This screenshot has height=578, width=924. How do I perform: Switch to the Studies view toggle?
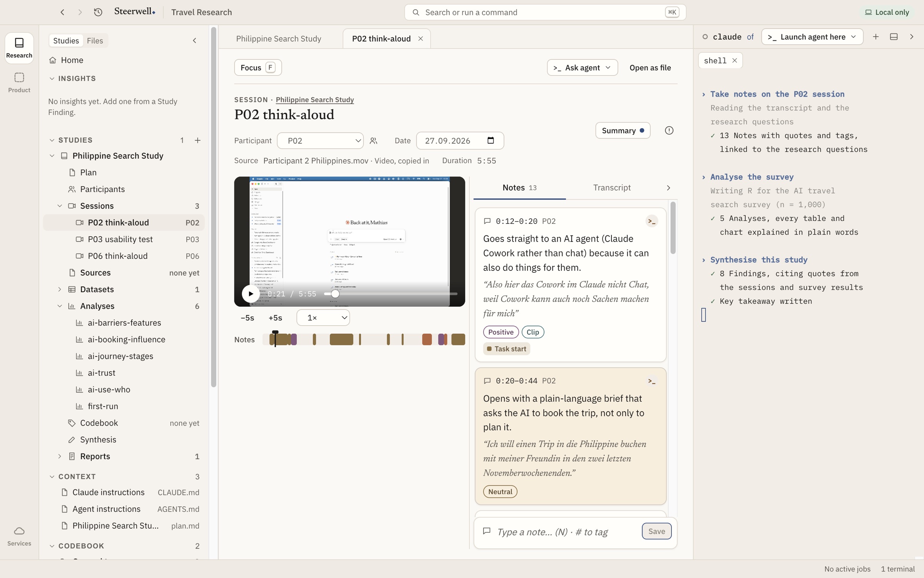(x=66, y=40)
